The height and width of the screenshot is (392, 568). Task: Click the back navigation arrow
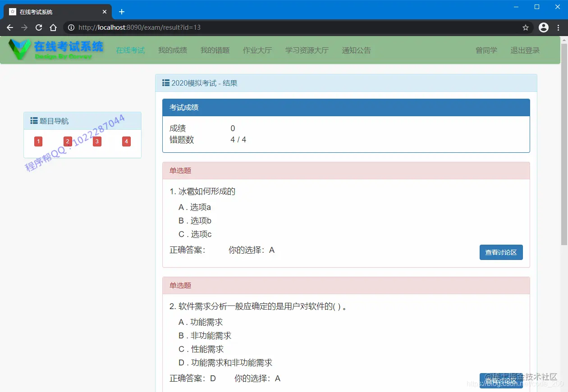point(10,27)
